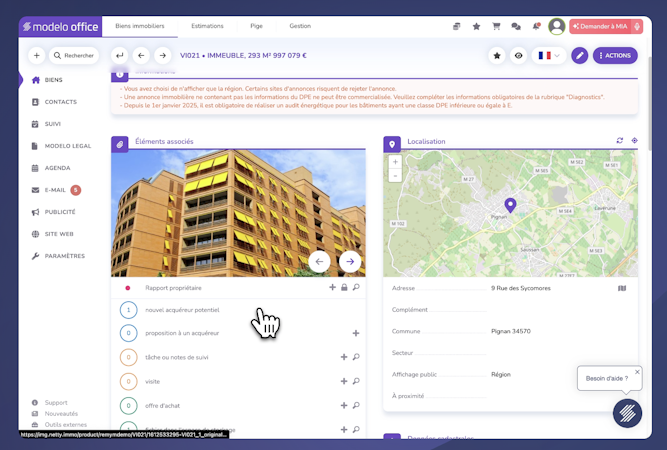Open the Pige tab
This screenshot has height=450, width=667.
click(257, 26)
